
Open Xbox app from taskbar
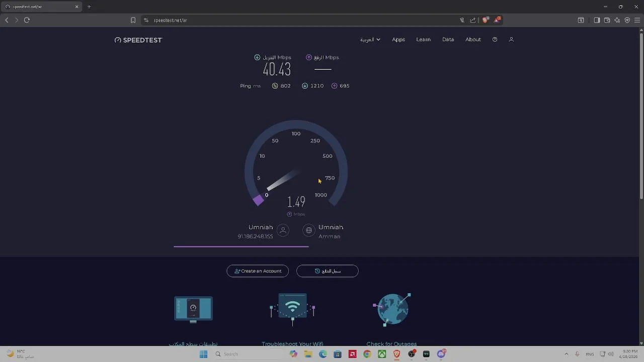click(382, 354)
